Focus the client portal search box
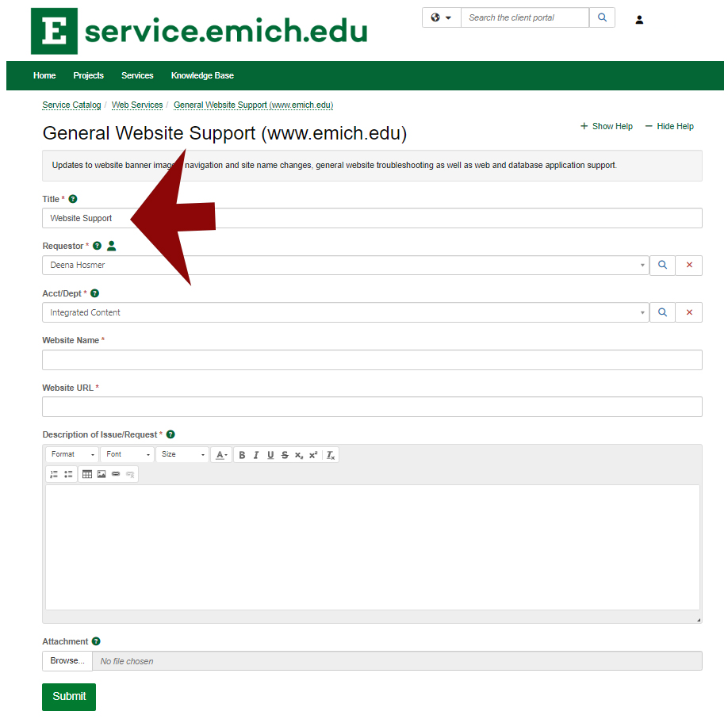The height and width of the screenshot is (719, 728). [x=525, y=17]
